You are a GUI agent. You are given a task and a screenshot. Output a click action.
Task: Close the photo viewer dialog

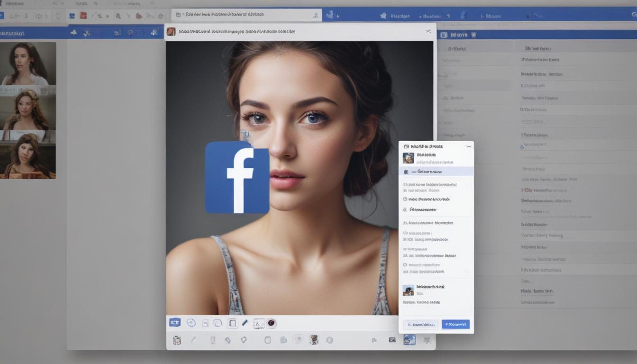(428, 31)
